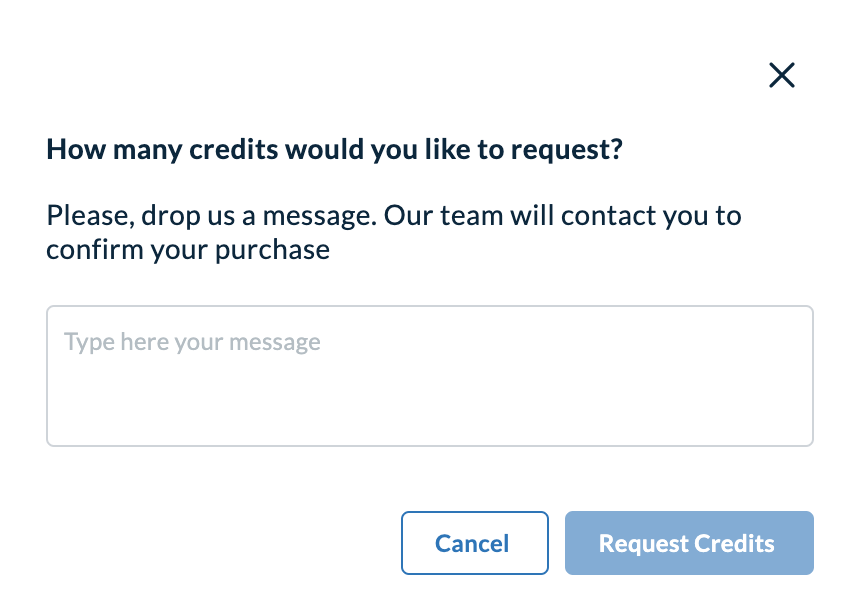
Task: Place cursor inside the empty message box
Action: click(429, 390)
